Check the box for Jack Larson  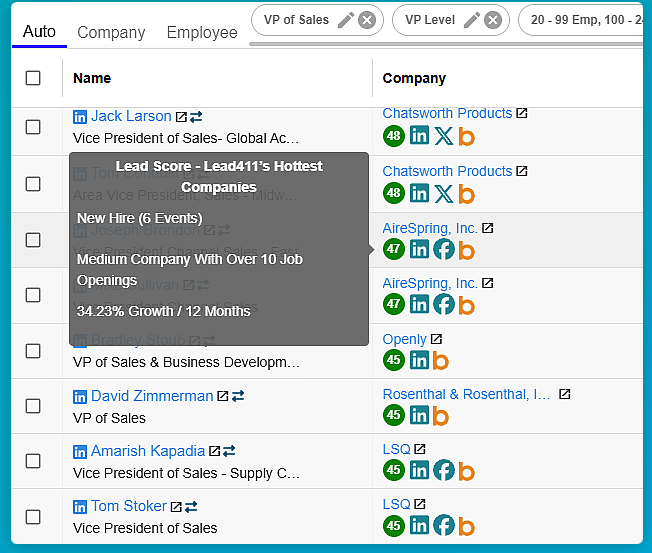click(33, 127)
